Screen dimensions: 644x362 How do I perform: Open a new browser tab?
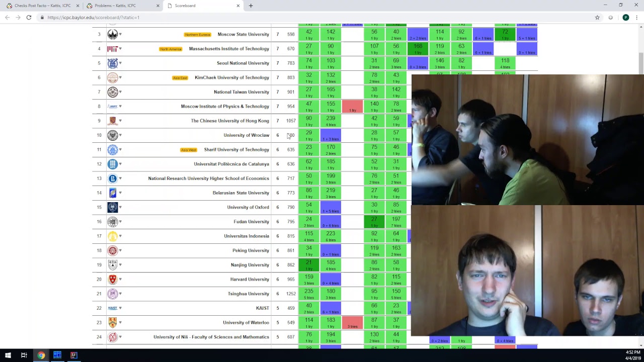coord(251,6)
